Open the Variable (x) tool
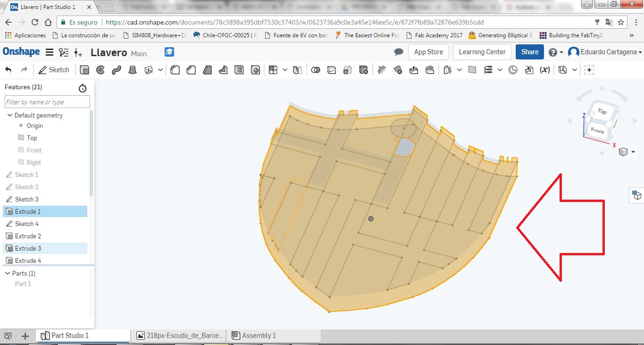Viewport: 644px width, 345px height. 545,70
